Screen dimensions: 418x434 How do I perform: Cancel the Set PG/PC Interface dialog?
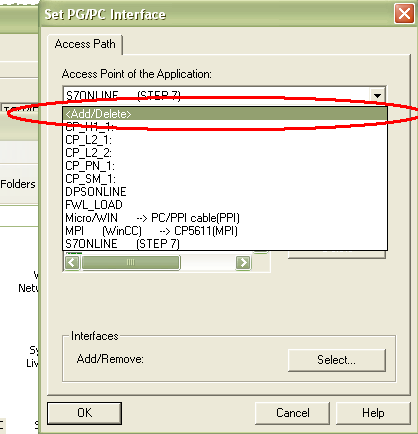292,413
